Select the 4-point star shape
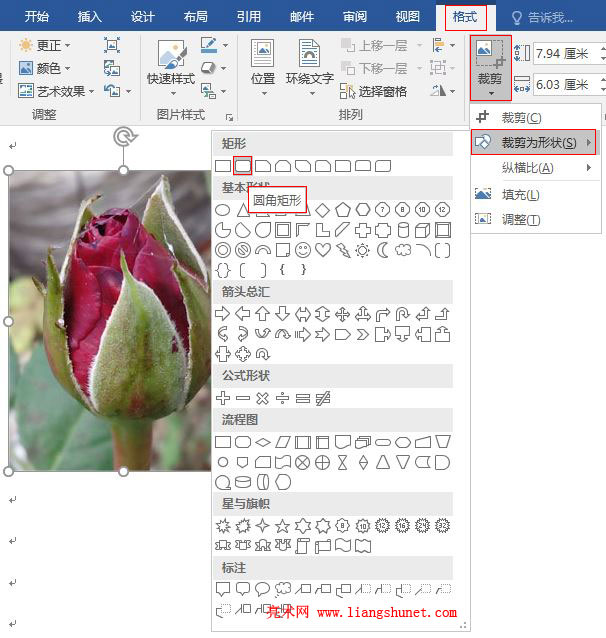The image size is (606, 638). point(263,526)
